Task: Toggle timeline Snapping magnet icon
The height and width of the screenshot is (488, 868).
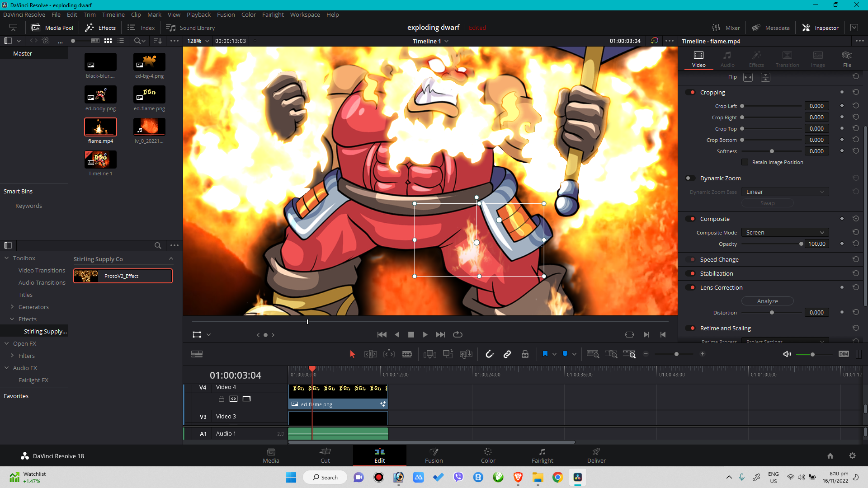Action: pyautogui.click(x=490, y=354)
